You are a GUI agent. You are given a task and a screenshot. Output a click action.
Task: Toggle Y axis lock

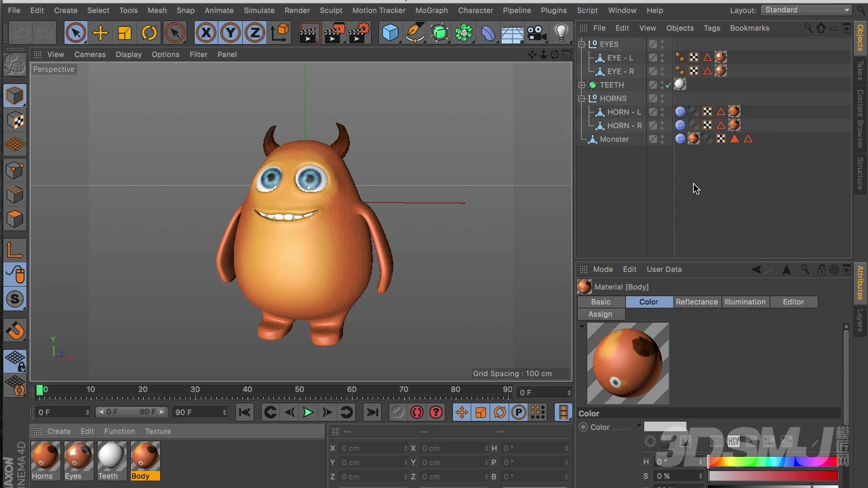pyautogui.click(x=231, y=33)
